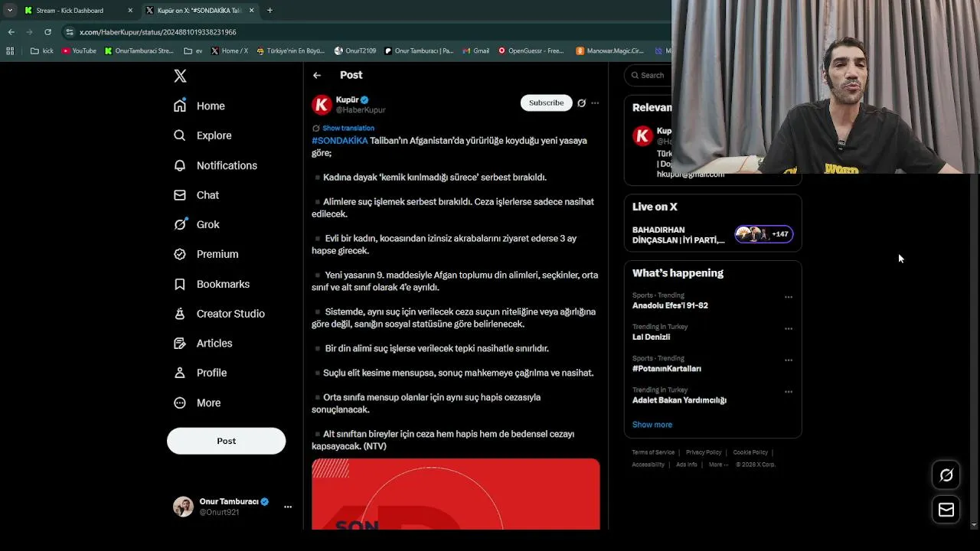Click the Articles icon in sidebar

[180, 343]
